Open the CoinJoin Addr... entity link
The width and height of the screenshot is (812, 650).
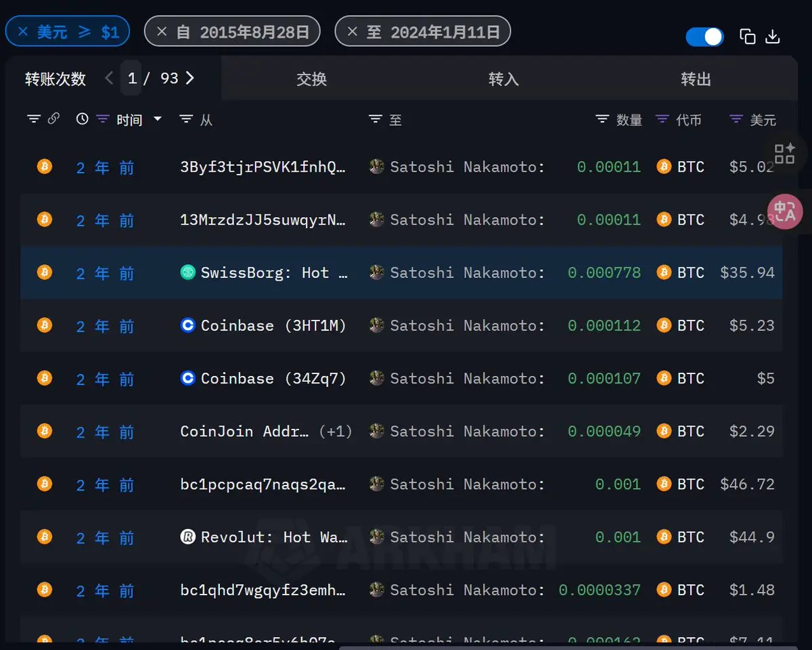tap(245, 431)
